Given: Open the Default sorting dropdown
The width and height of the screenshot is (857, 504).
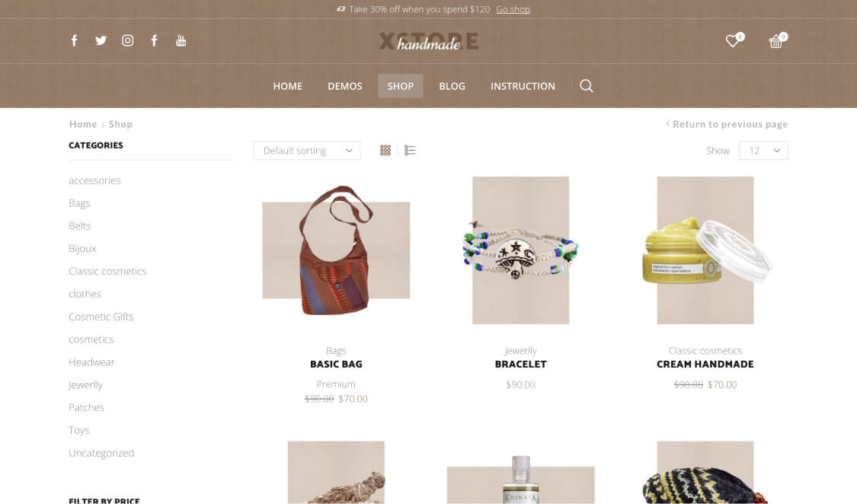Looking at the screenshot, I should tap(307, 151).
